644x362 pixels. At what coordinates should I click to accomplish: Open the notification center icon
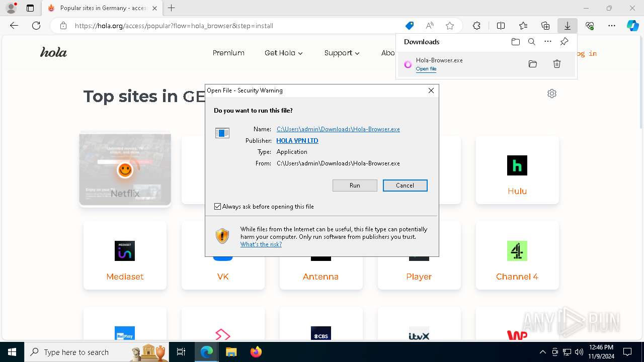point(627,352)
